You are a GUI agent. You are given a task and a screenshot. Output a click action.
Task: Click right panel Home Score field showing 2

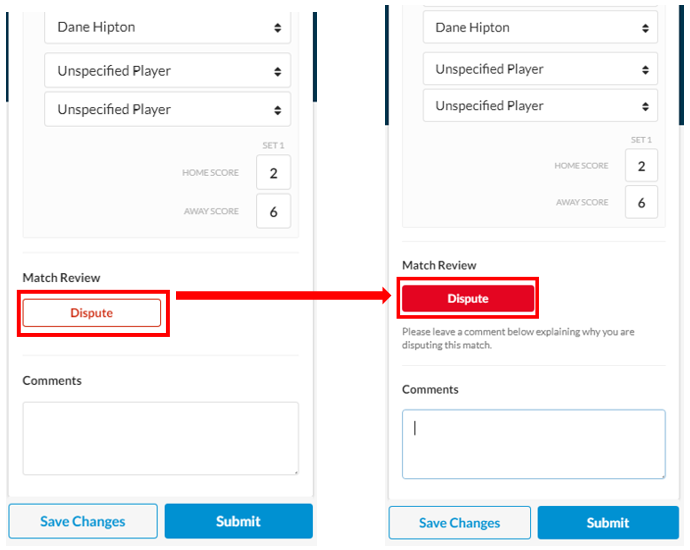point(641,165)
